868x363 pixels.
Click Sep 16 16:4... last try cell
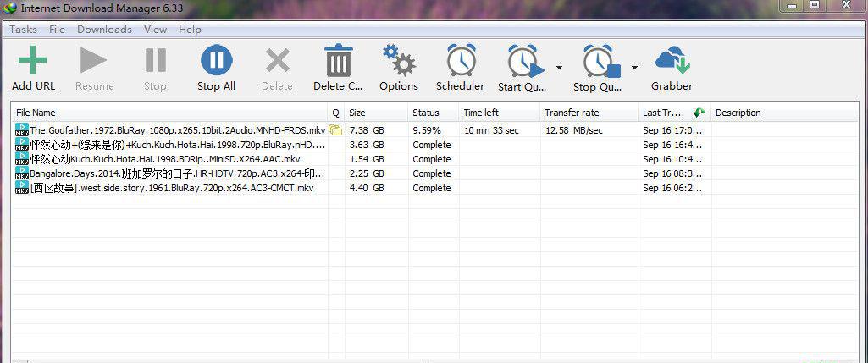click(672, 145)
